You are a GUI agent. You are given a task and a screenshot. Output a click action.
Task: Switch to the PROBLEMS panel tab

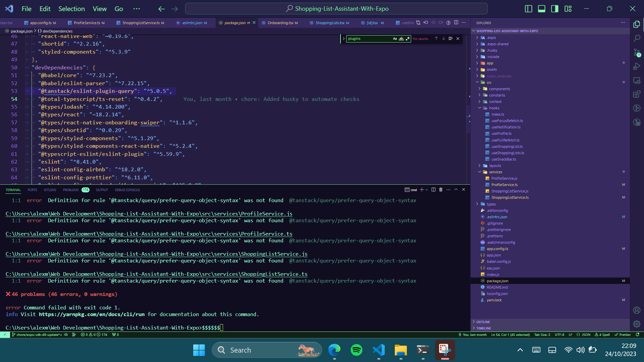70,190
